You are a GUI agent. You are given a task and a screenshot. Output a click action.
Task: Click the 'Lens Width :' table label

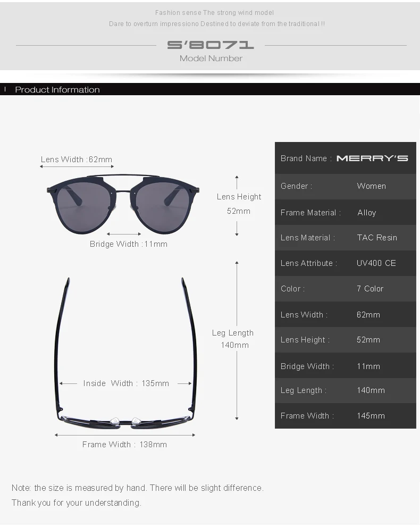coord(304,315)
